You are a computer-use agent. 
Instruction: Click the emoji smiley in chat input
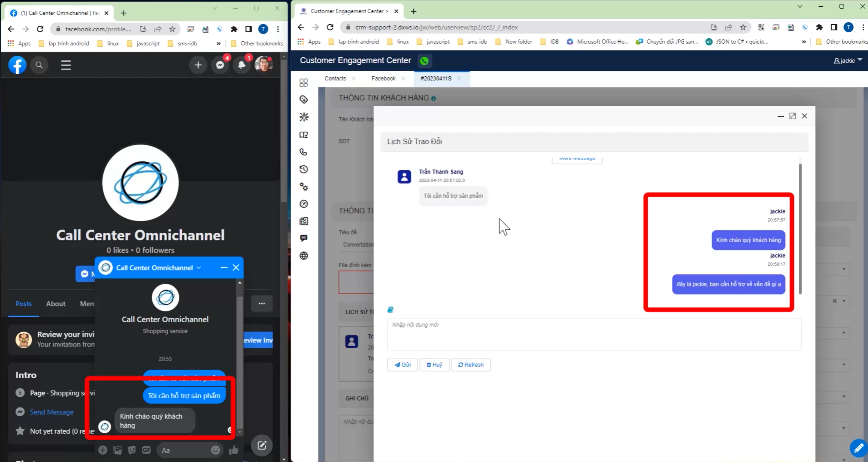[215, 450]
